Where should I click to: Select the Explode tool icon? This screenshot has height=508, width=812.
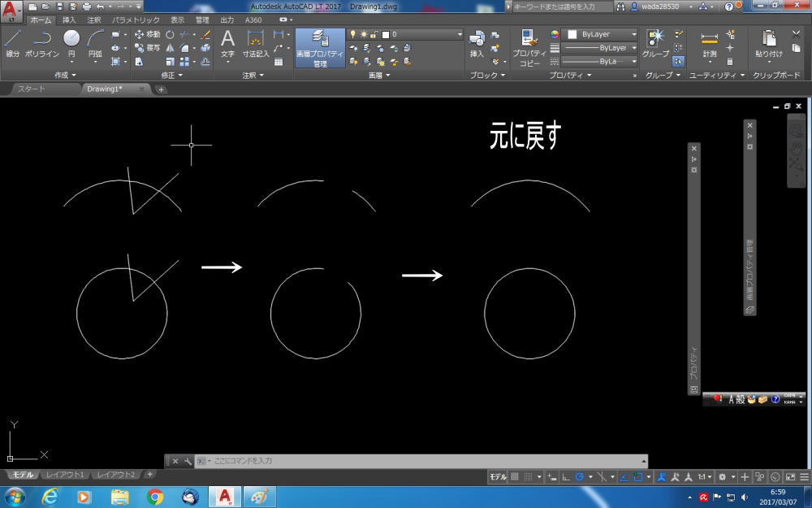click(205, 48)
